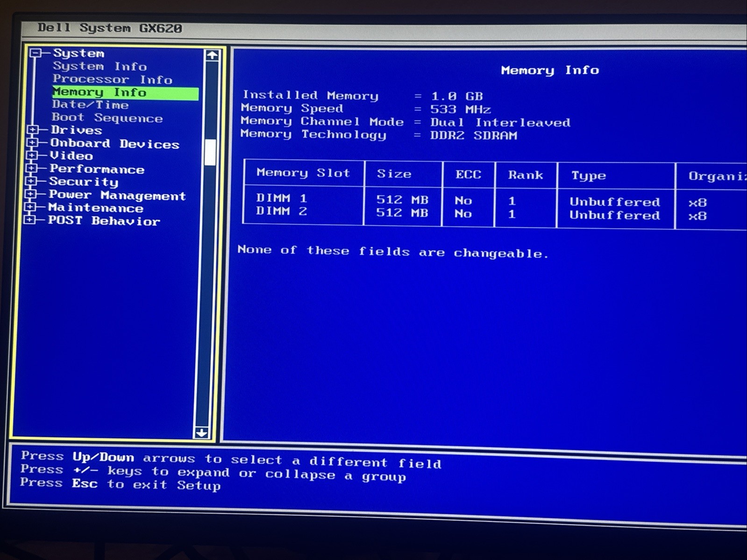Expand the POST Behavior group
This screenshot has height=560, width=747.
click(30, 219)
